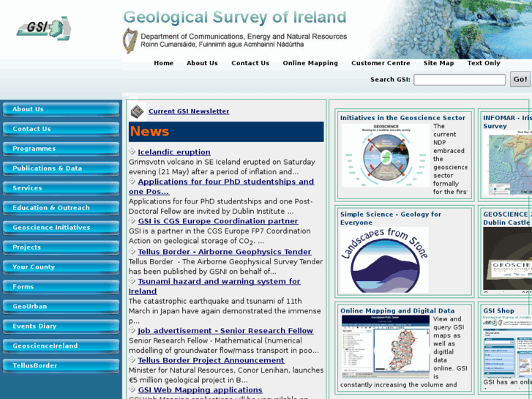This screenshot has height=399, width=532.
Task: Open GSI is CGS Europe Coordination partner link
Action: click(218, 220)
